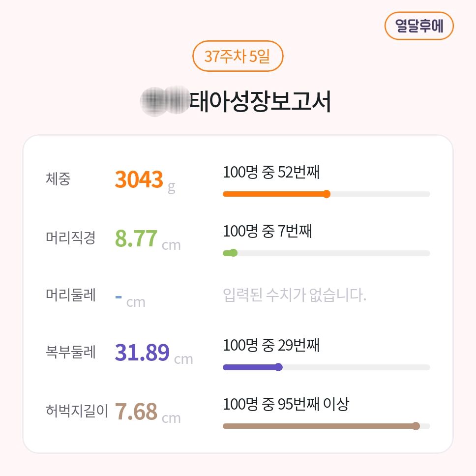Screen dimensions: 476x476
Task: Tap the 37주차 5일 week badge
Action: [238, 56]
